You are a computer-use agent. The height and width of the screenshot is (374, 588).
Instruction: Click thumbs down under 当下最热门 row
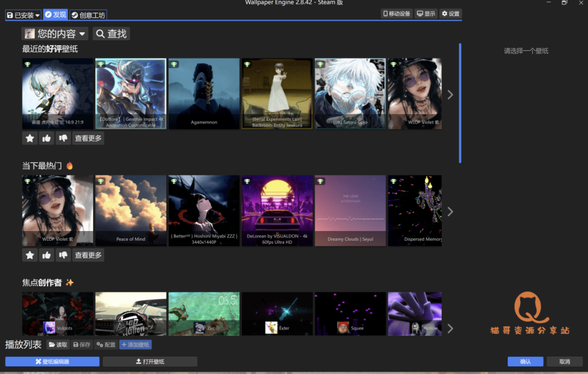(x=63, y=256)
